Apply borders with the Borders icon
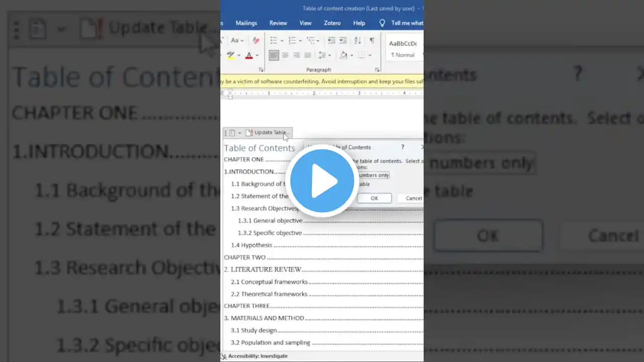 [x=361, y=55]
